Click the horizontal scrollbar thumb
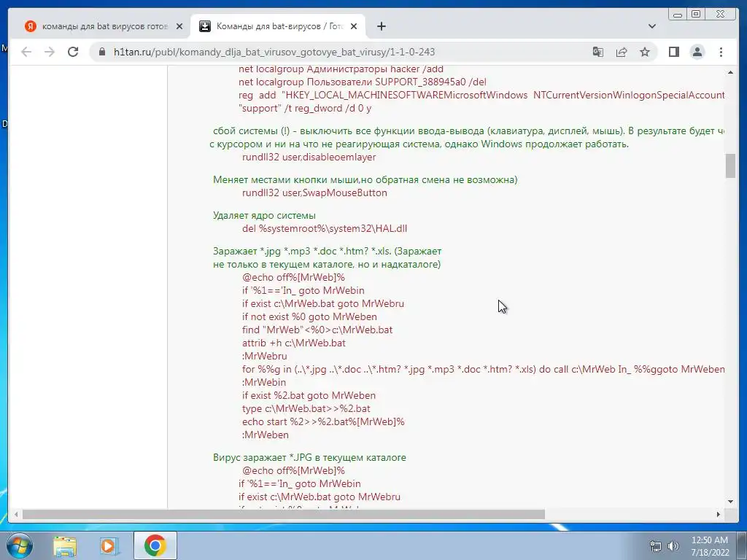 [x=284, y=514]
